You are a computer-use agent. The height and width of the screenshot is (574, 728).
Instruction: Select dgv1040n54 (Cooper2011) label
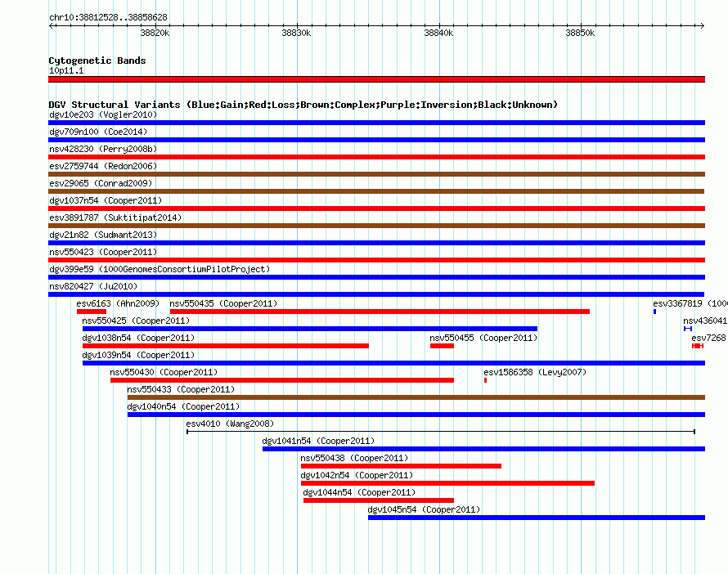183,406
